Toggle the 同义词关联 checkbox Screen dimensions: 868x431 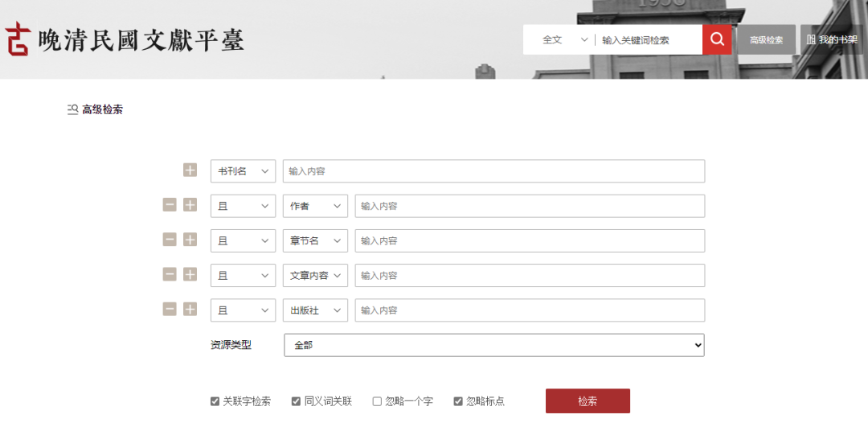[297, 401]
